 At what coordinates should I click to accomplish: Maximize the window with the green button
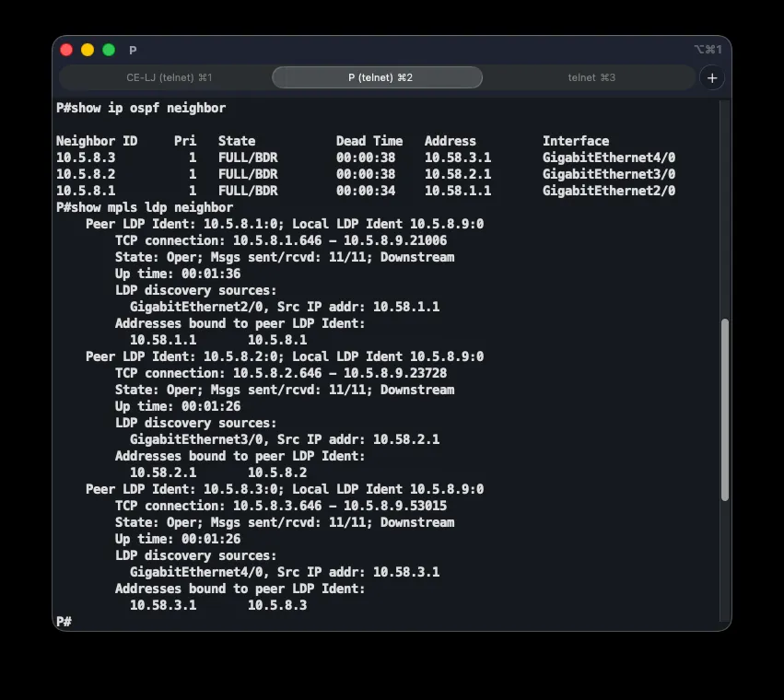coord(109,50)
